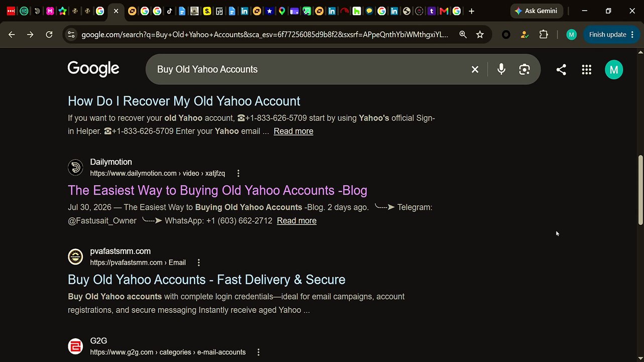Click the G2G result favicon
The height and width of the screenshot is (362, 644).
[x=75, y=346]
